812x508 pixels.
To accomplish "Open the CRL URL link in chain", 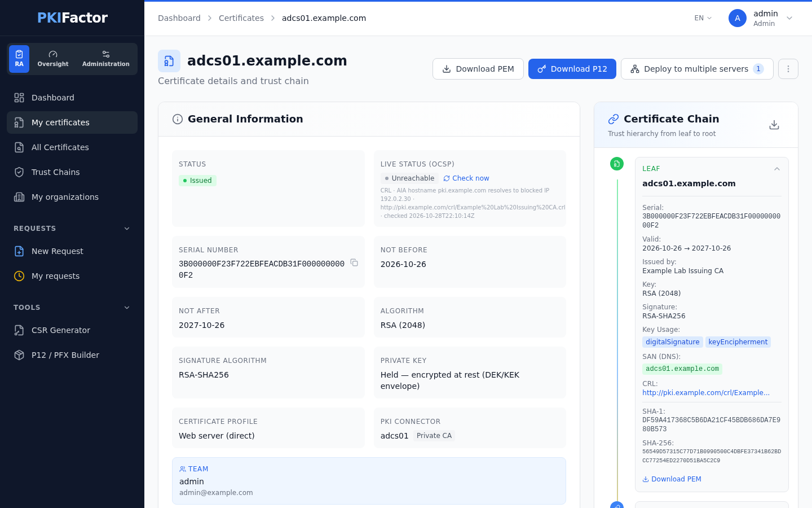I will [x=706, y=393].
